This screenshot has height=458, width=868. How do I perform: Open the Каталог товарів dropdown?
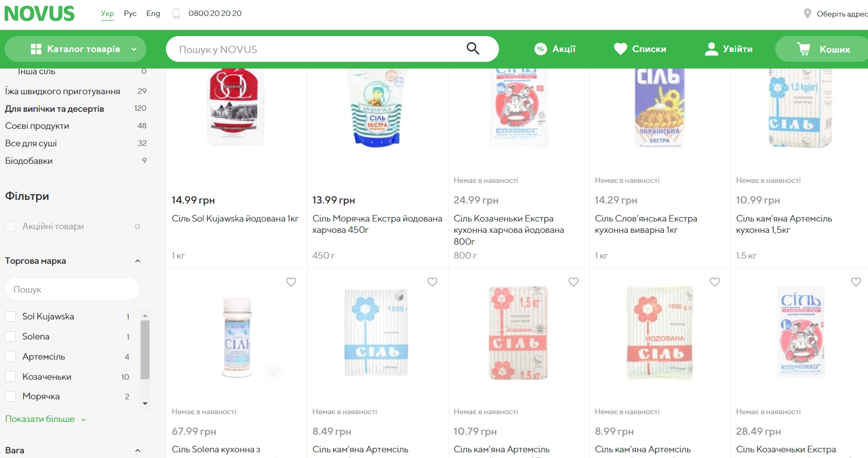(x=75, y=49)
